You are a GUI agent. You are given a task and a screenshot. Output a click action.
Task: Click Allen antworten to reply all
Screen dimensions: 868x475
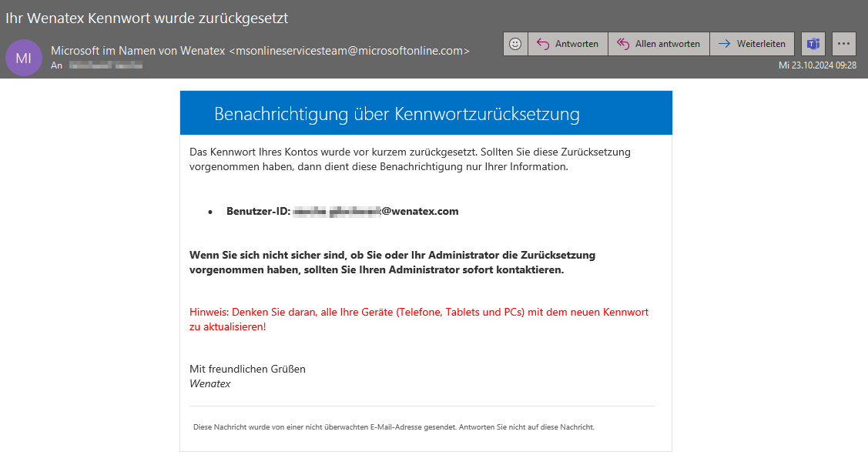[x=659, y=44]
